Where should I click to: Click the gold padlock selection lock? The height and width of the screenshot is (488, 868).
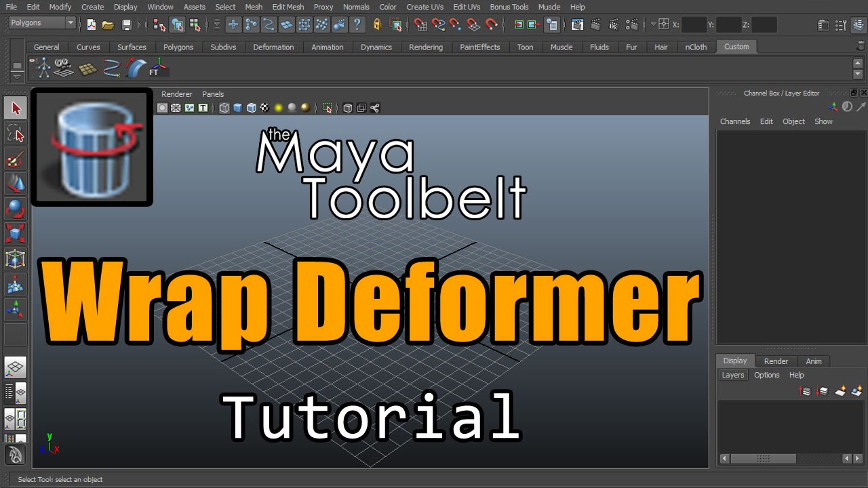tap(377, 25)
